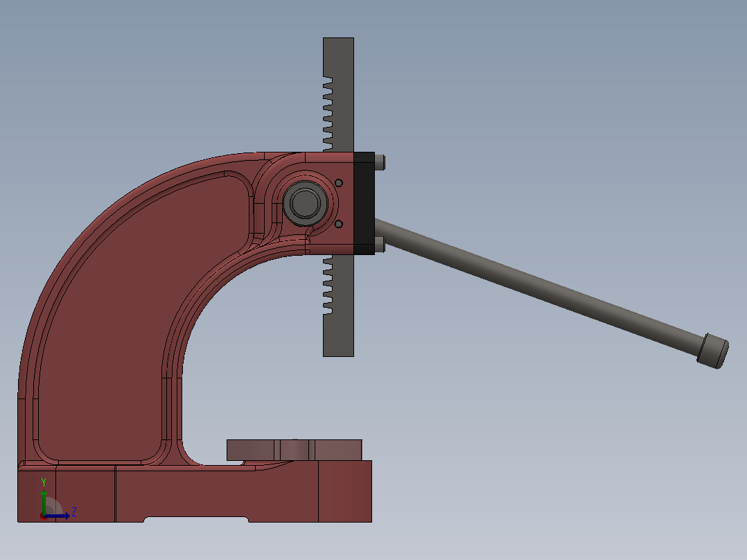Select the black cover plate on the press head
The image size is (747, 560).
click(x=364, y=204)
